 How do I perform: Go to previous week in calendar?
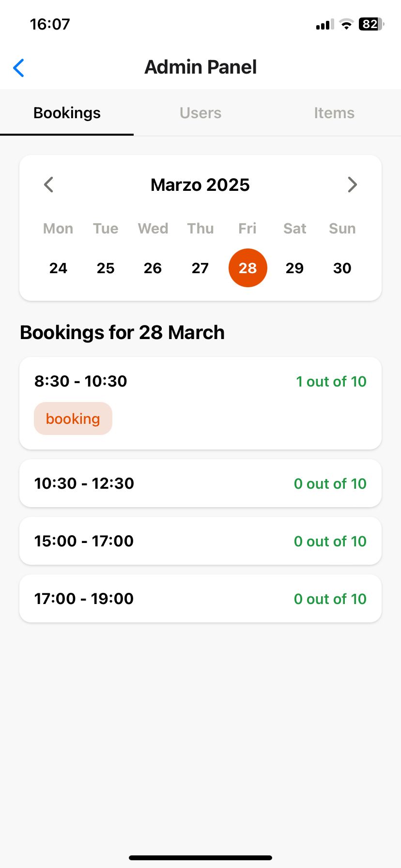(x=48, y=185)
